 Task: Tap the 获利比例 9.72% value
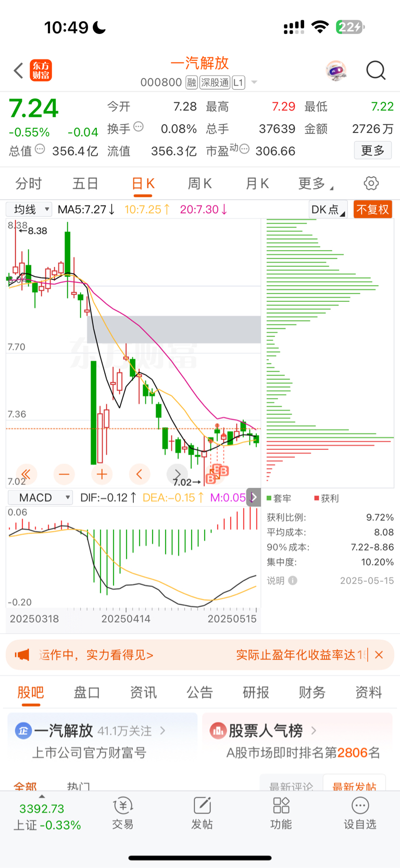380,517
